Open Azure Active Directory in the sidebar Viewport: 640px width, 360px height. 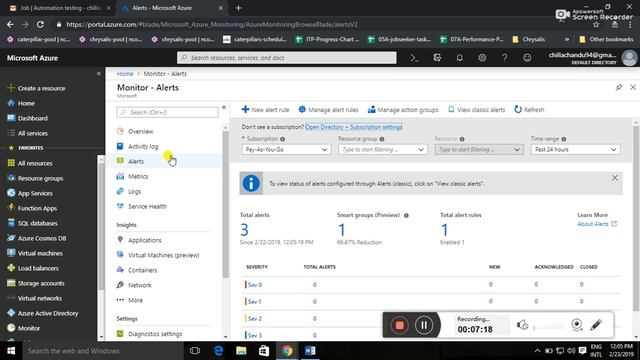tap(49, 313)
